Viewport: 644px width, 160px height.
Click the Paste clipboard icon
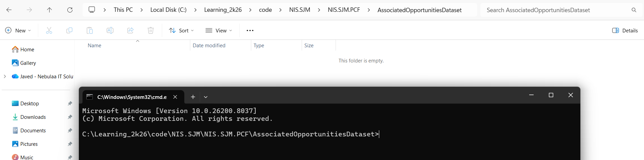tap(90, 30)
